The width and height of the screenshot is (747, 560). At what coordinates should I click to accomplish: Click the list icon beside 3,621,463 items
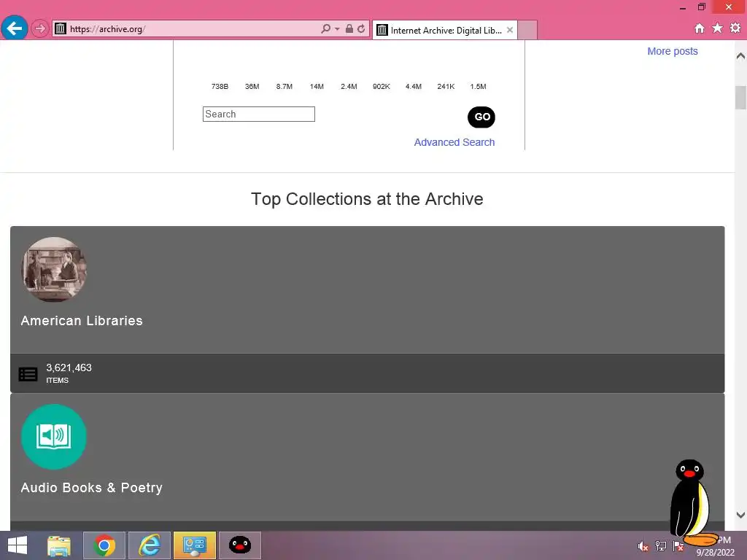click(28, 374)
